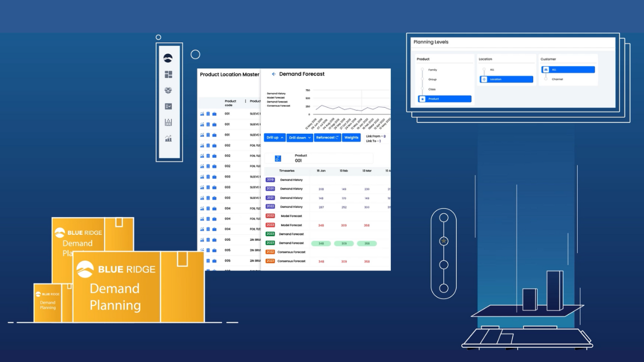
Task: Open the Product code column options menu
Action: (x=246, y=101)
